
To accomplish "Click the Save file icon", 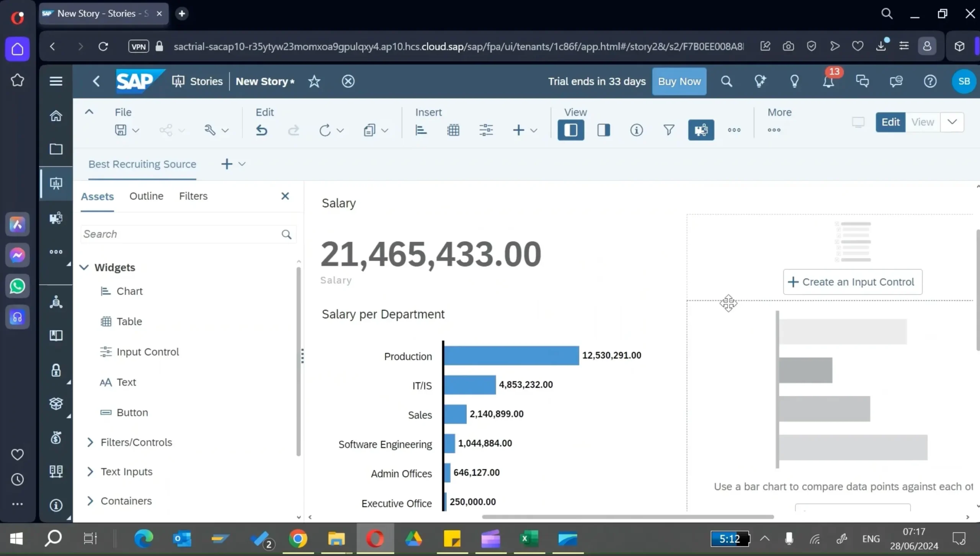I will coord(121,130).
